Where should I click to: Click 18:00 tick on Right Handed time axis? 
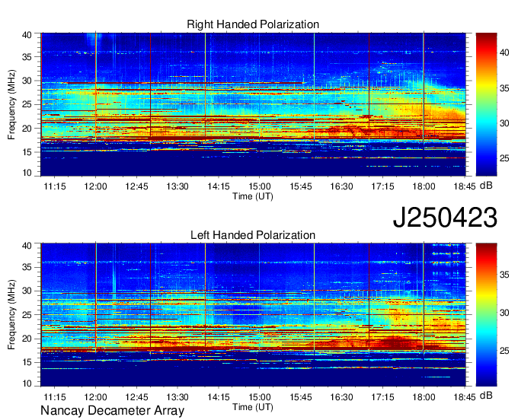click(424, 186)
